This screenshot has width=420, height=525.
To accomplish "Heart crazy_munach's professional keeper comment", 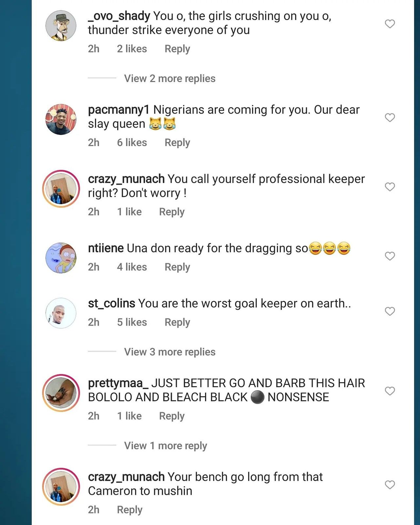I will click(x=389, y=187).
